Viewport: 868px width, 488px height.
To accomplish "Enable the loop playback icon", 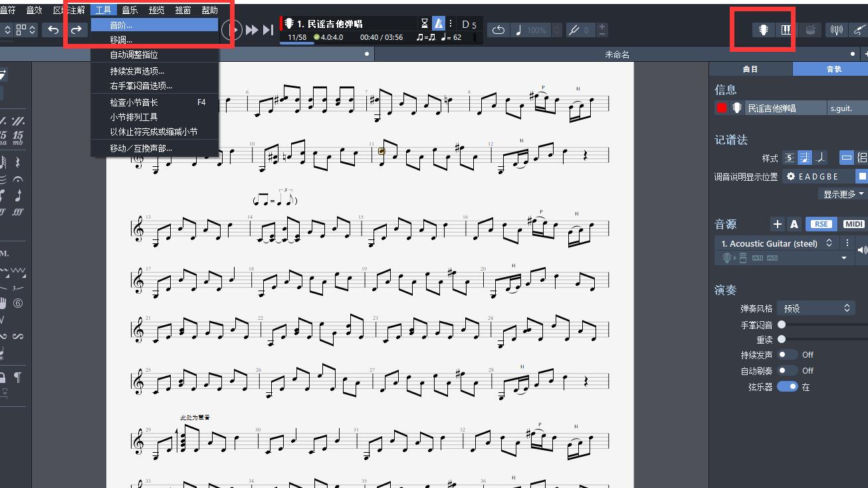I will tap(498, 30).
